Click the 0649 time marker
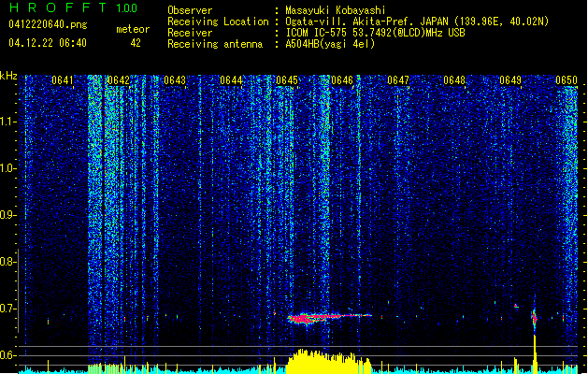588x374 pixels. tap(510, 80)
